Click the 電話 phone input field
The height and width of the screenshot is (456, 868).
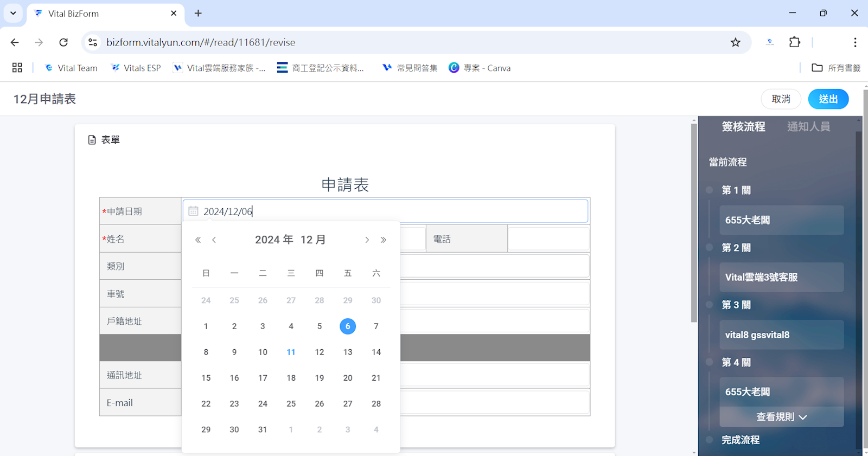(548, 239)
